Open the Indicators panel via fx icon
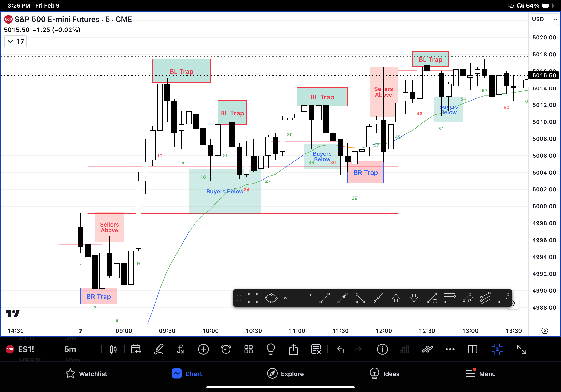The image size is (561, 392). (181, 349)
